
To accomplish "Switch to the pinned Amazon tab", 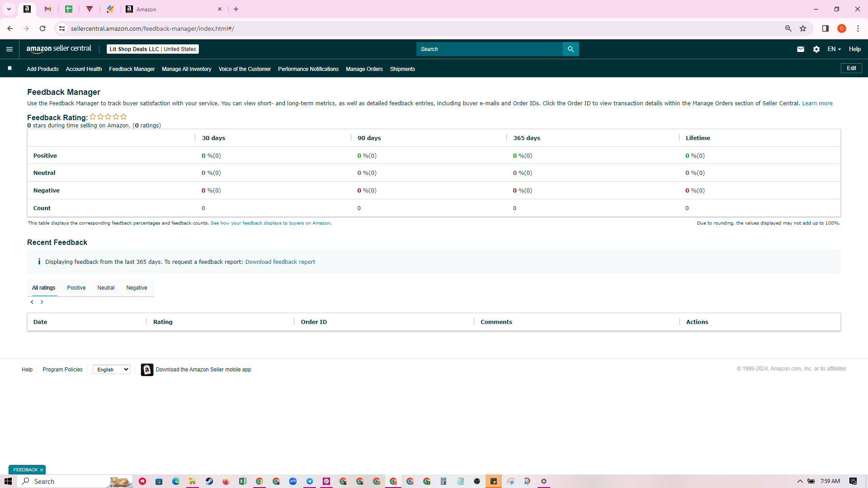I will (27, 9).
